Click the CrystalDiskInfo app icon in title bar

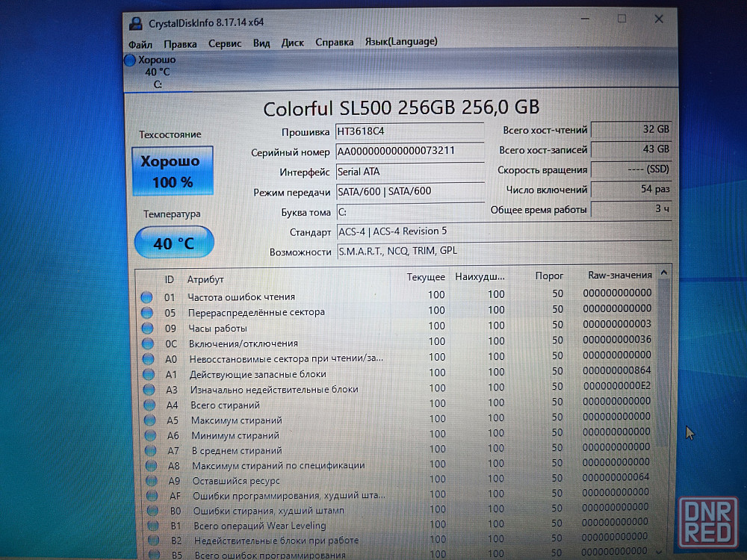[136, 23]
